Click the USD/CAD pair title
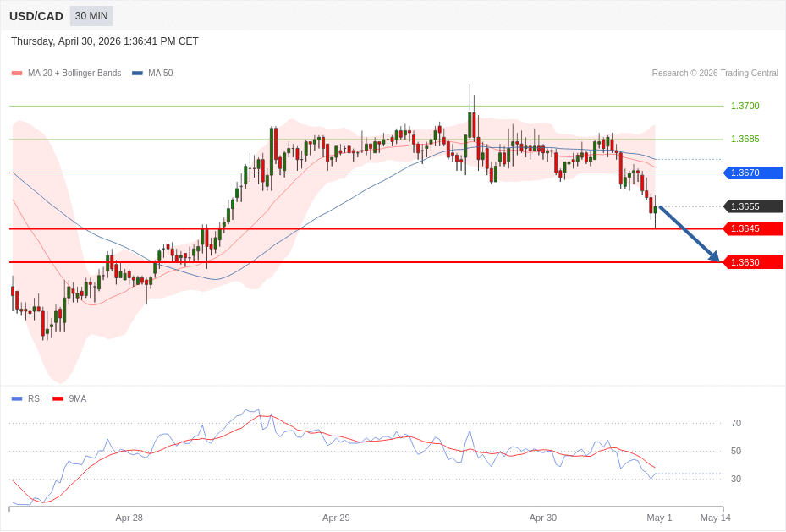This screenshot has width=786, height=532. 36,16
